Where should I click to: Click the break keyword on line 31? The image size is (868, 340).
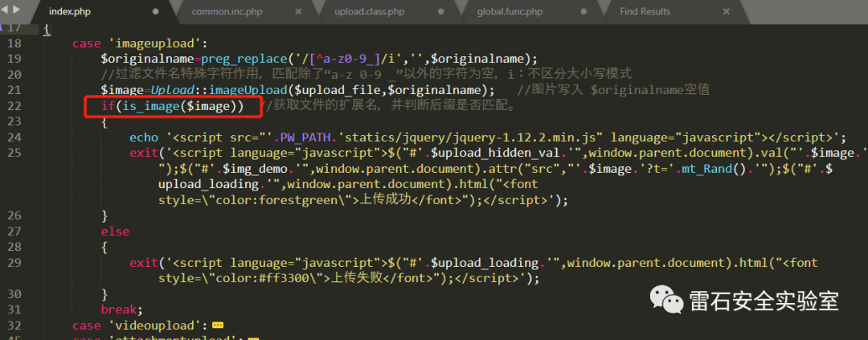118,309
